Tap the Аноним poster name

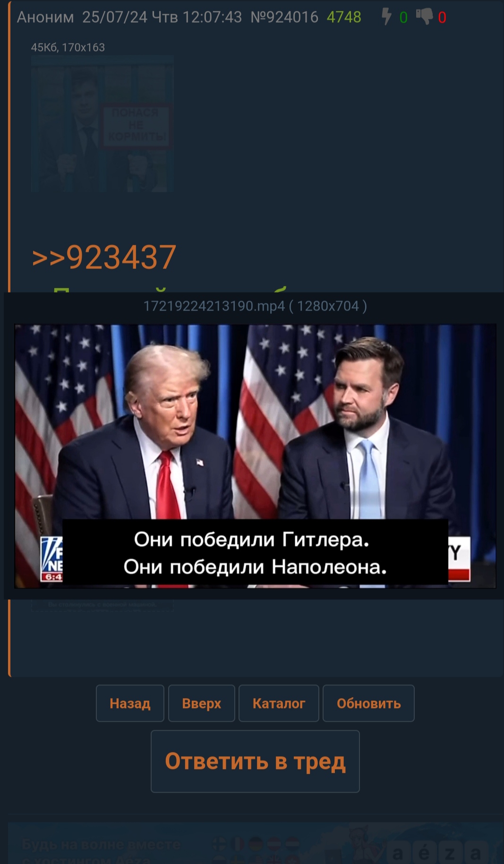click(45, 17)
